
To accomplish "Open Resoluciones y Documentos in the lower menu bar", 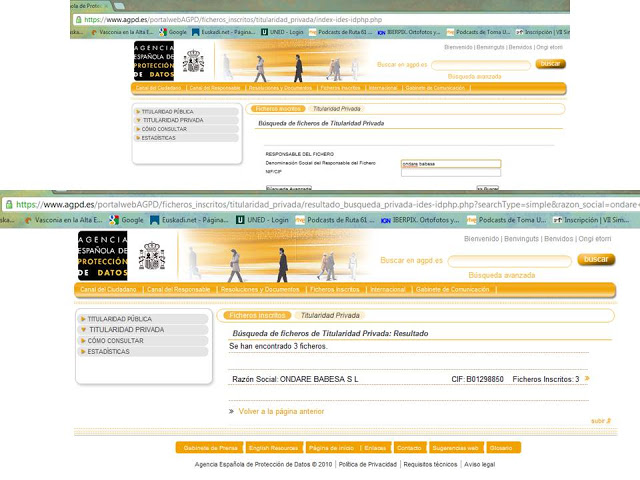I will 260,289.
